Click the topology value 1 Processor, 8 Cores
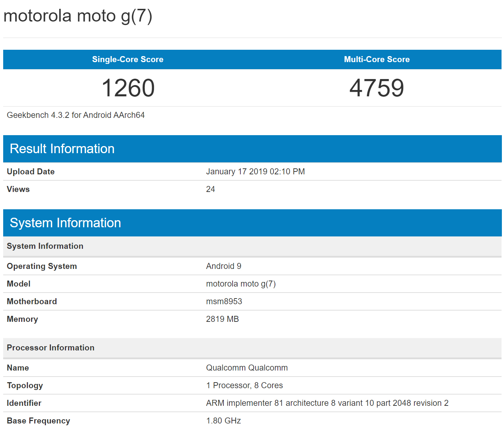 (244, 385)
